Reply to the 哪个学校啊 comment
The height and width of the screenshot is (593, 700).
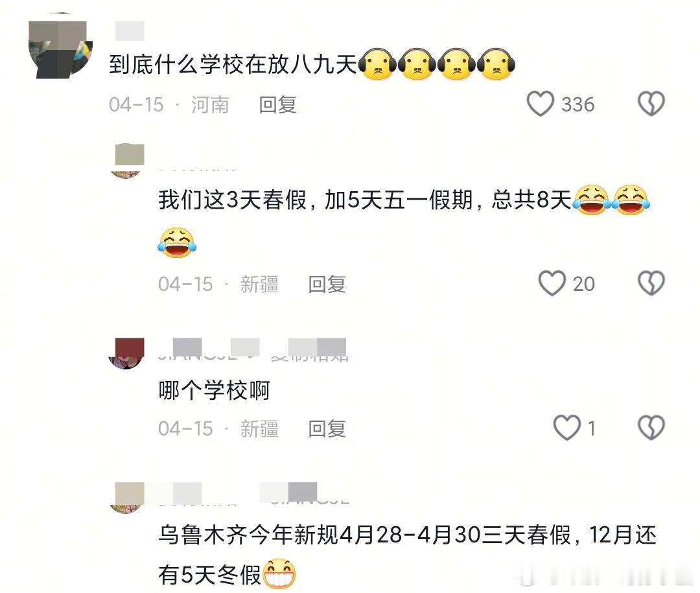327,428
